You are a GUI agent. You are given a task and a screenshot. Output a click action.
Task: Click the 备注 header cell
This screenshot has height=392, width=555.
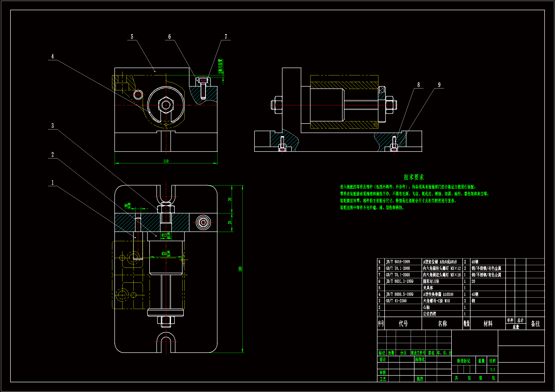pos(535,324)
